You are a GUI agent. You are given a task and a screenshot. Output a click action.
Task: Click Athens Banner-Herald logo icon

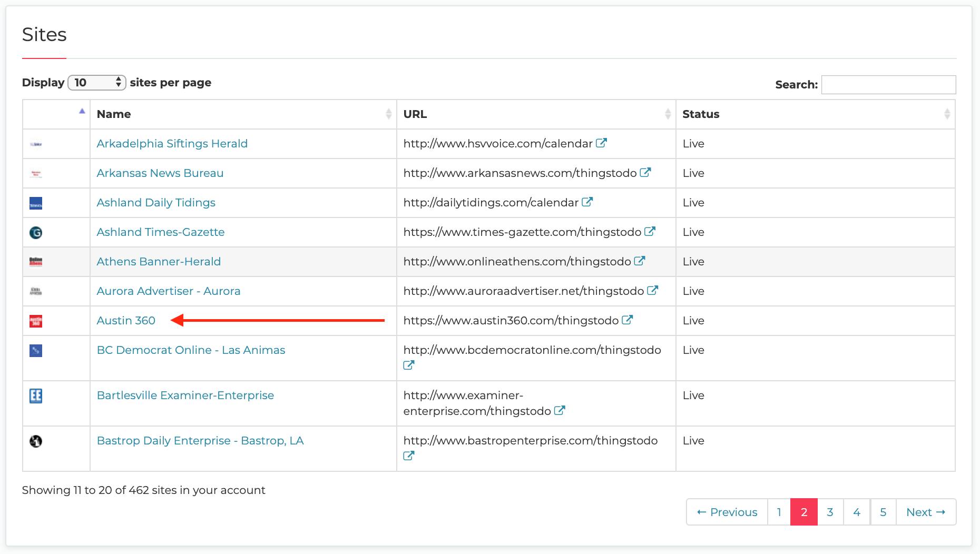[x=36, y=262]
